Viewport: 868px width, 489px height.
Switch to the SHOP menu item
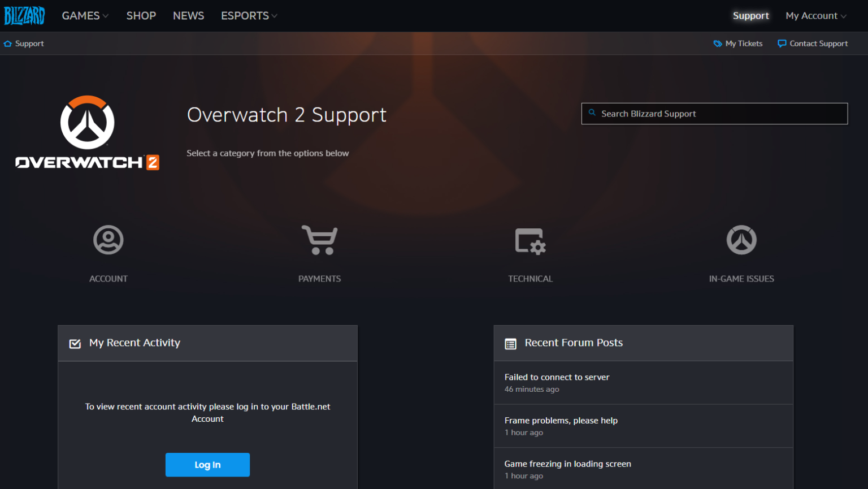point(141,15)
